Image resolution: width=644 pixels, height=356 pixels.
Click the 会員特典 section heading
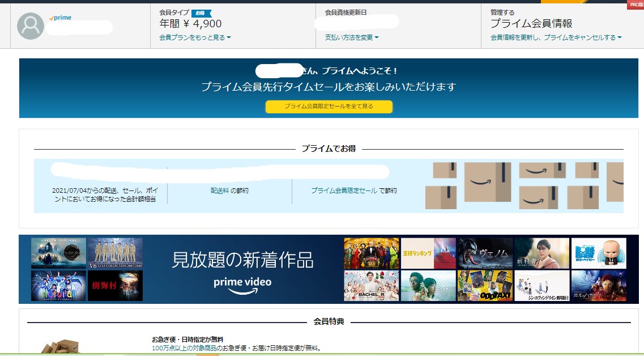[x=329, y=321]
